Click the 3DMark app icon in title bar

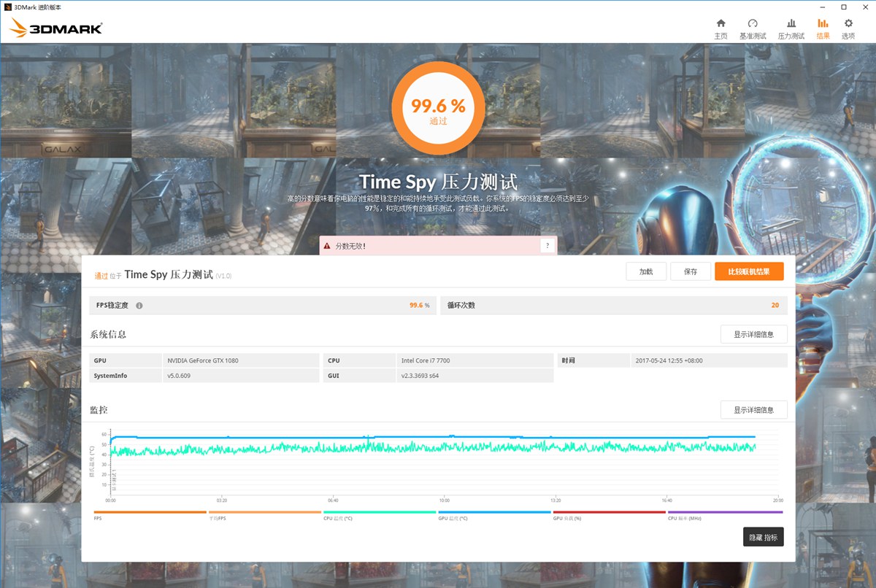click(x=7, y=7)
